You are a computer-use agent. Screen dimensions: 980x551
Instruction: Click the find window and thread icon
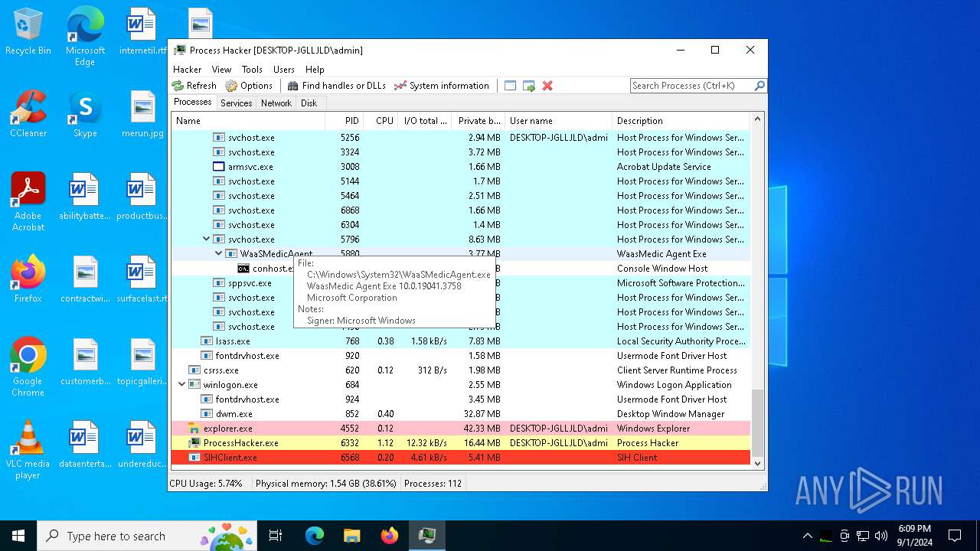(529, 86)
